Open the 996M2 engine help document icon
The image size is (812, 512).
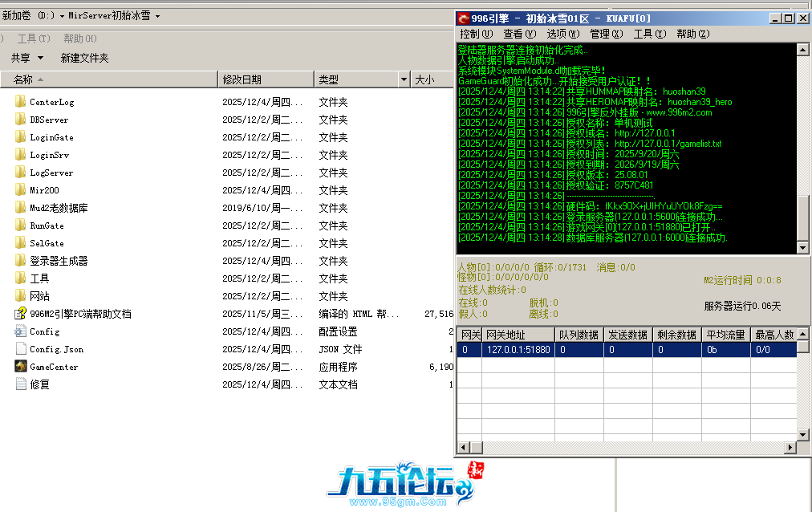click(21, 314)
